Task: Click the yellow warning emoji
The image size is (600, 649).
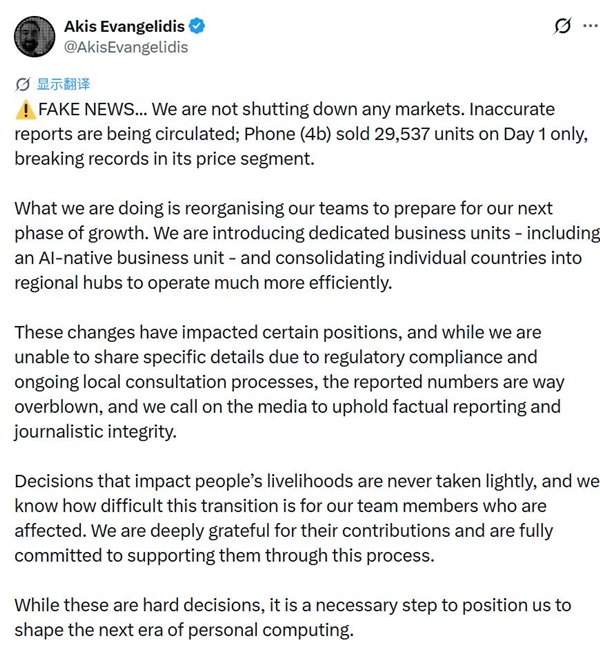Action: coord(25,110)
